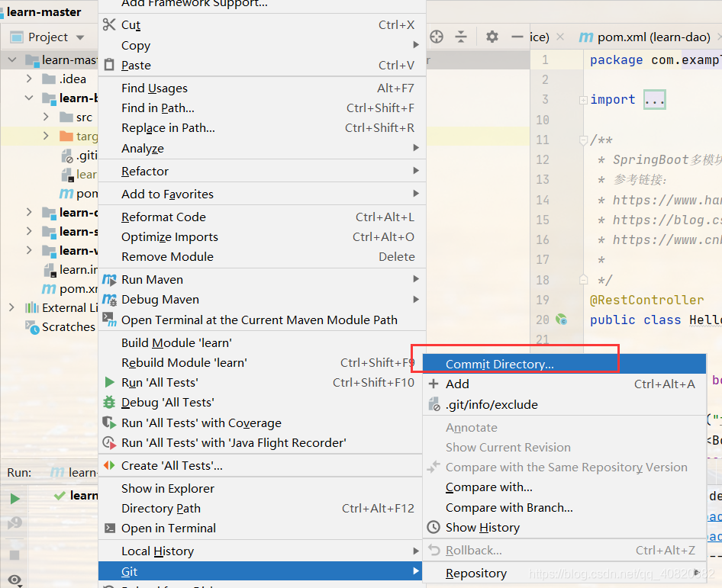Choose Find Usages menu item

tap(262, 88)
